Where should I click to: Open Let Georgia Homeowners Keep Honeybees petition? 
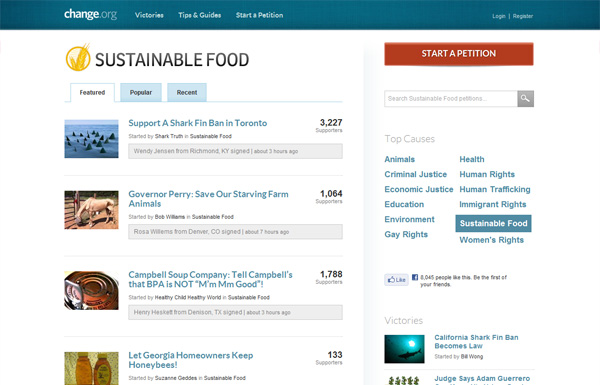point(191,360)
